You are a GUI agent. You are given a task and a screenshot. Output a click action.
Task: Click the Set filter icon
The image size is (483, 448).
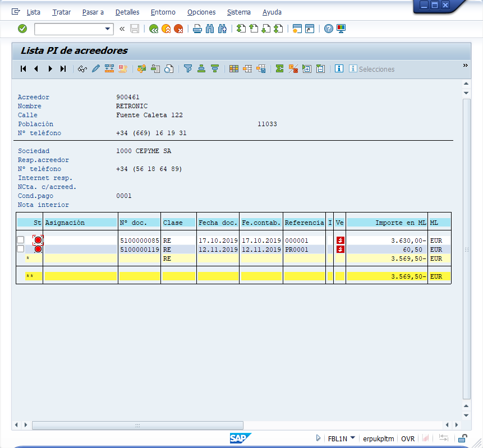tap(187, 68)
